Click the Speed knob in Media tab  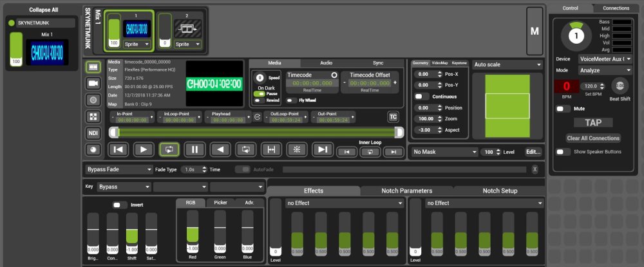click(x=260, y=77)
